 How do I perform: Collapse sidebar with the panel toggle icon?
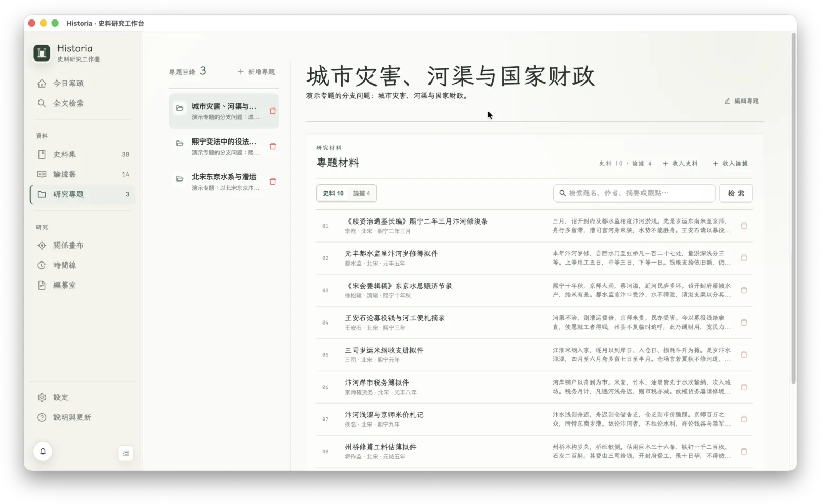126,453
